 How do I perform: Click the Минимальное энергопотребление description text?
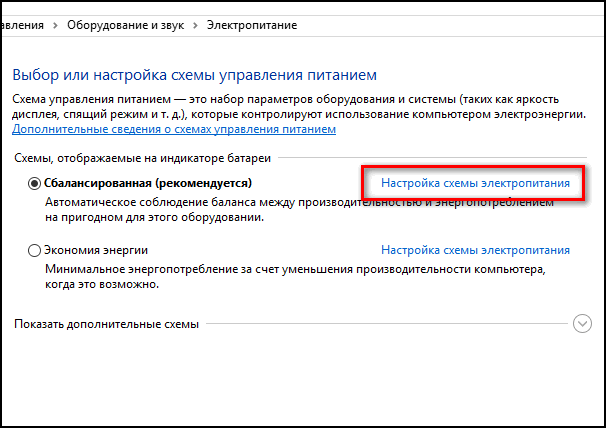point(295,277)
